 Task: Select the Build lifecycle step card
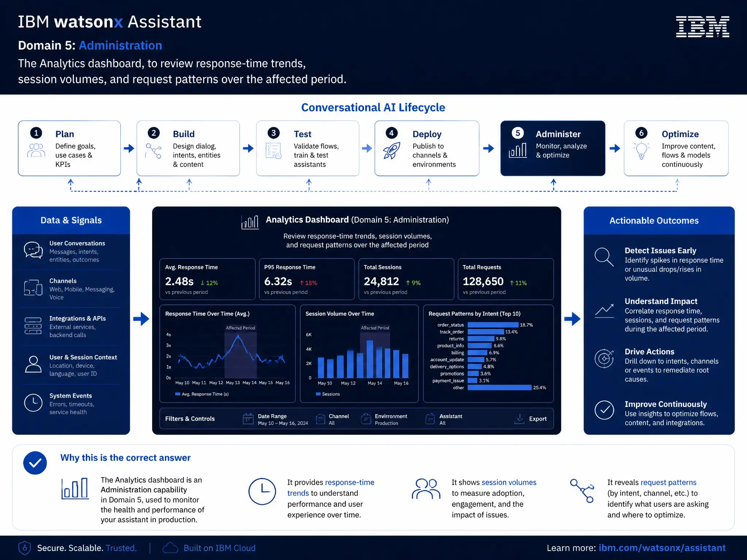pyautogui.click(x=188, y=148)
